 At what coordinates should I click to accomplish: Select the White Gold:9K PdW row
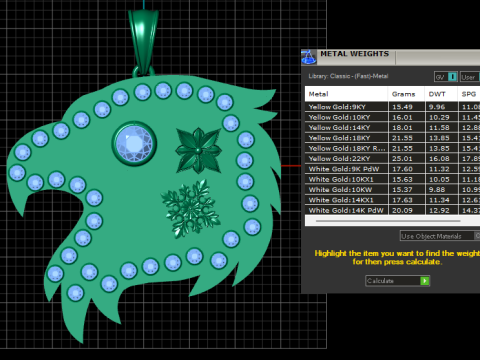tap(393, 169)
